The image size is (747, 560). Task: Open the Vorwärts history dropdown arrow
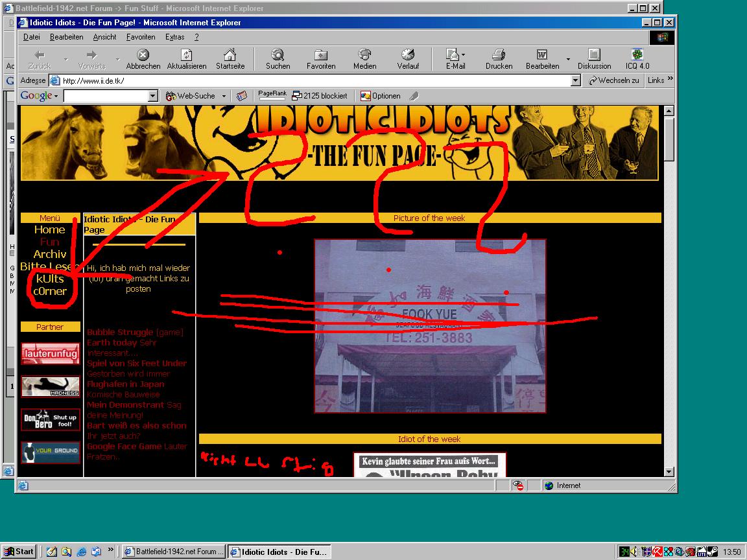coord(117,60)
